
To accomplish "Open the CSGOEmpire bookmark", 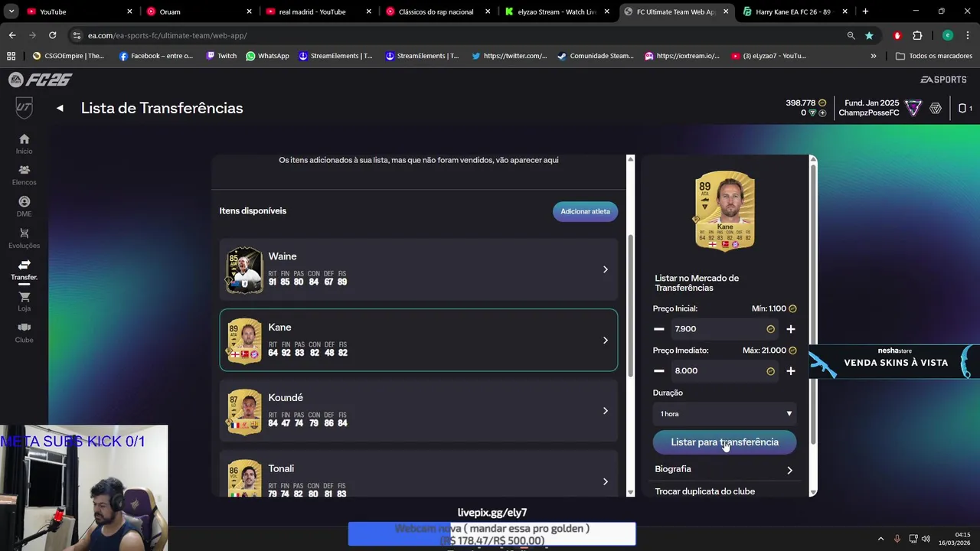I will tap(68, 56).
